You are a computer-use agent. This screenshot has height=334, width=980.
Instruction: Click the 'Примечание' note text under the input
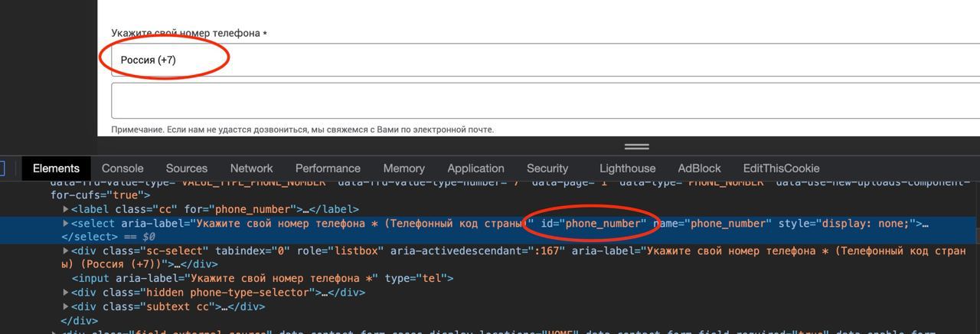302,129
